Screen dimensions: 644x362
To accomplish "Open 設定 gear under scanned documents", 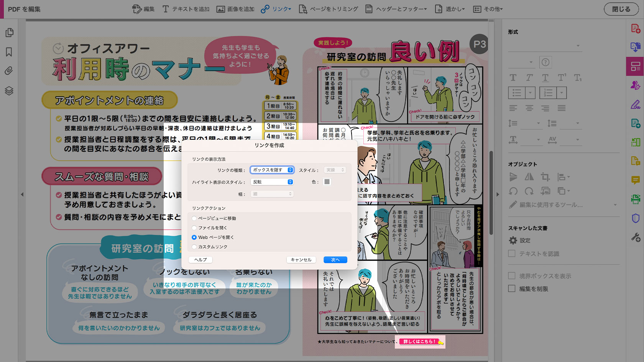I will pos(513,241).
